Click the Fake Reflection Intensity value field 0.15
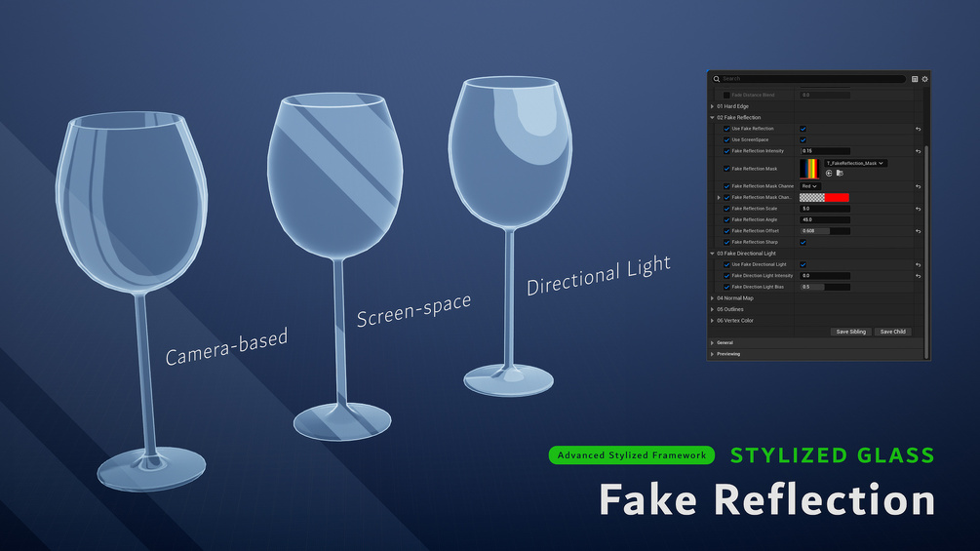 click(x=825, y=151)
